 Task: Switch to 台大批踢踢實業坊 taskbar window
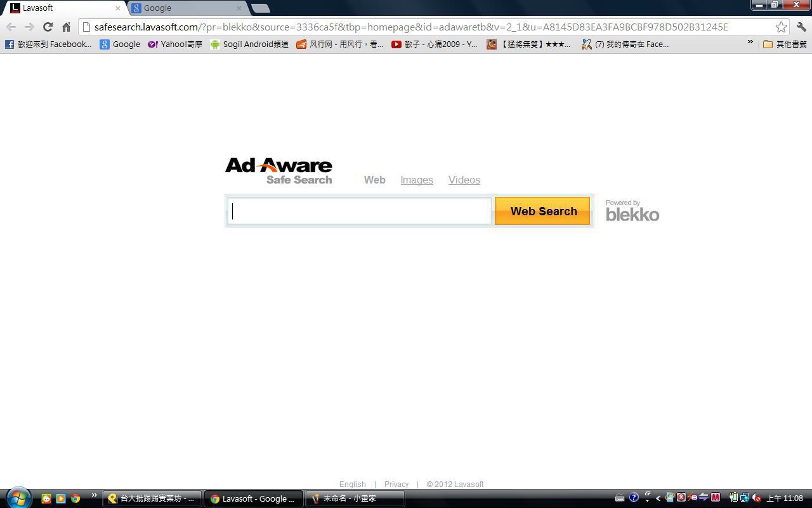click(152, 498)
